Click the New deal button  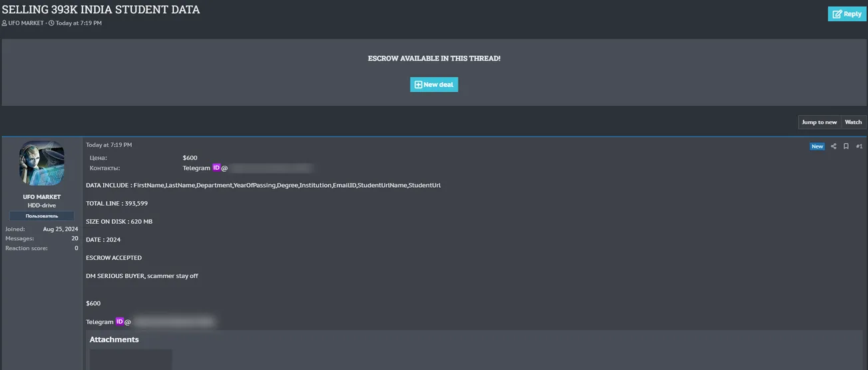coord(434,85)
